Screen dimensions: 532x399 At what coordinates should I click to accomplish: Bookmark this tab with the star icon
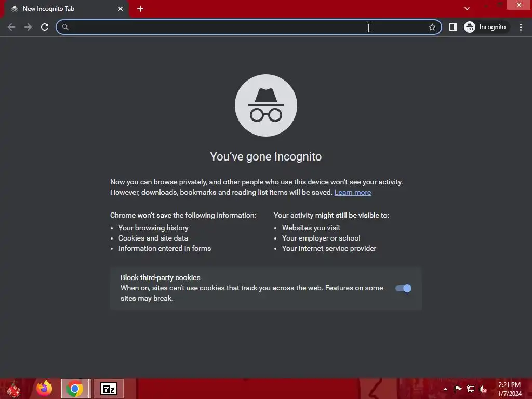(x=432, y=27)
